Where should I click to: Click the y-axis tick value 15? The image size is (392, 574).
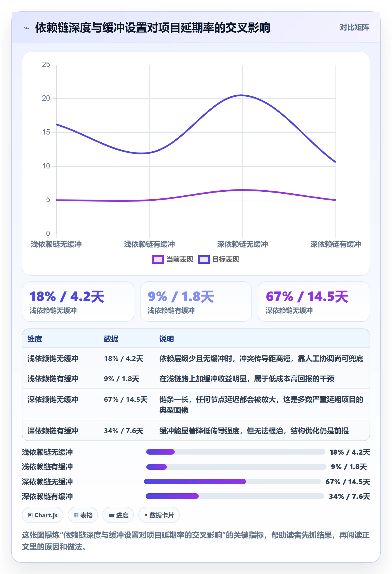pos(46,132)
